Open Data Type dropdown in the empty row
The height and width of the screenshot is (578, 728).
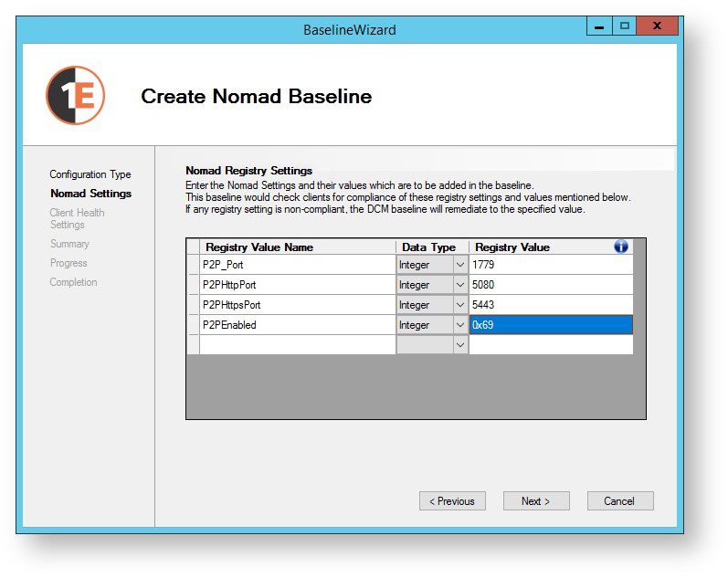[460, 345]
